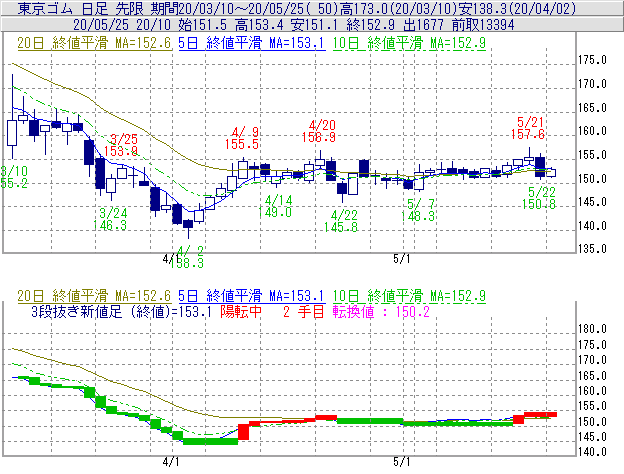Click the 135.0 price axis label in upper chart
624x474 pixels.
click(592, 249)
